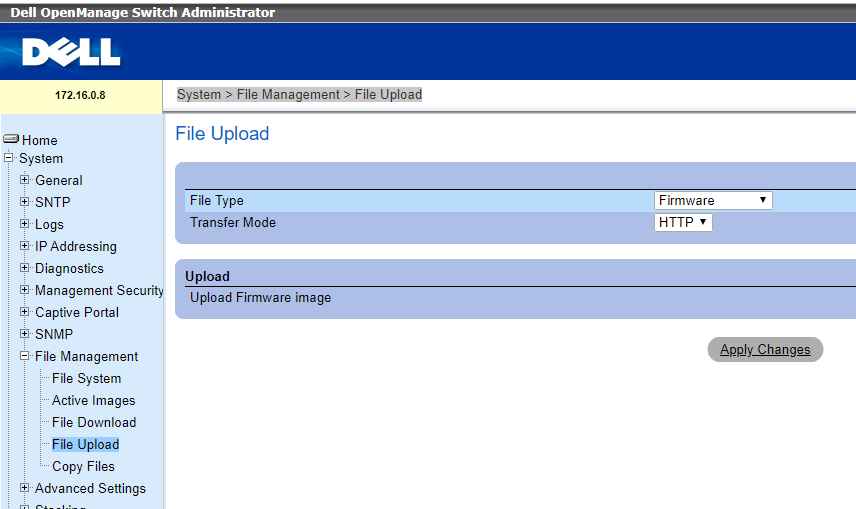
Task: Open IP Addressing in the tree
Action: 76,246
